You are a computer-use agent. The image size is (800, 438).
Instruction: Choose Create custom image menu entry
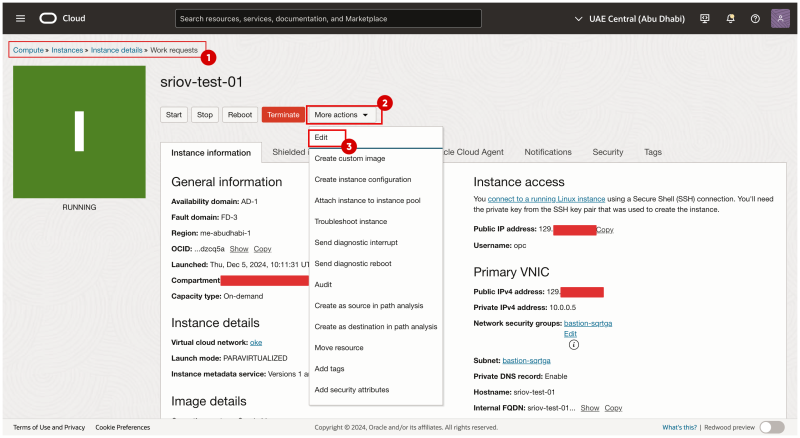tap(349, 158)
